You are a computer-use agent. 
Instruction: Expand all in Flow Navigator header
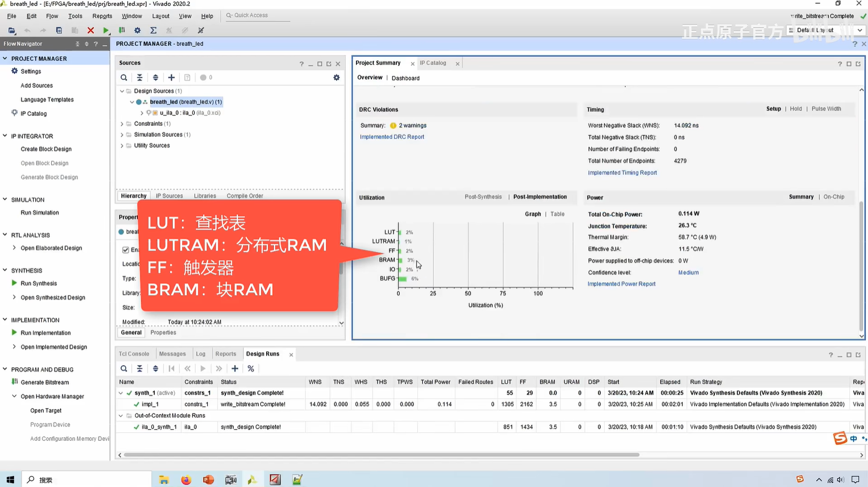87,44
